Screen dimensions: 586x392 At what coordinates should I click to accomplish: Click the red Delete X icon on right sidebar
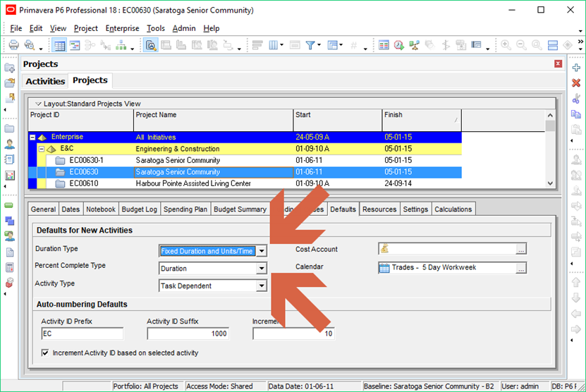(x=576, y=83)
